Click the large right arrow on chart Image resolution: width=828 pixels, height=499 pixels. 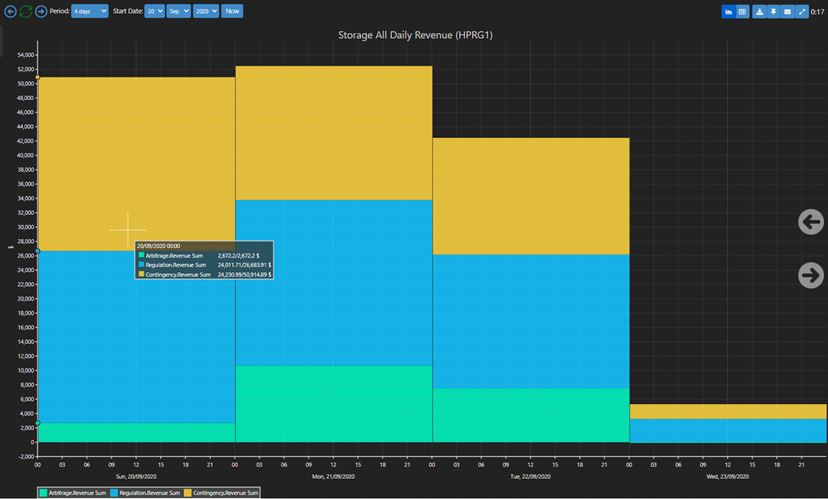810,275
